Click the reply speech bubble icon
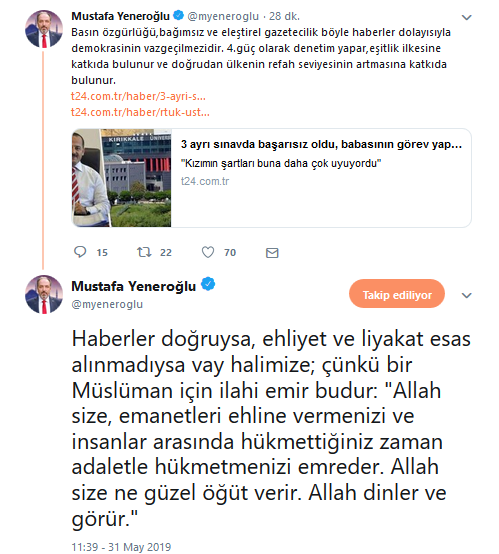 80,252
